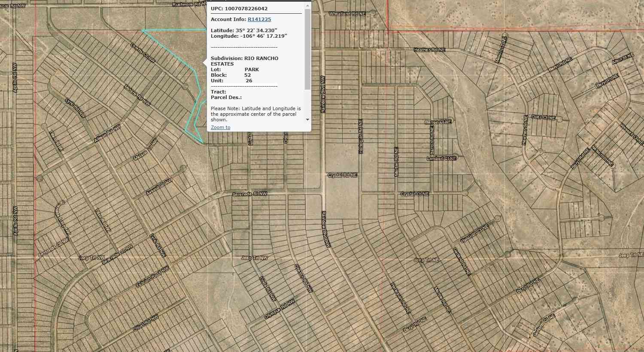Click the Crystal Ct NE map label

click(x=415, y=194)
